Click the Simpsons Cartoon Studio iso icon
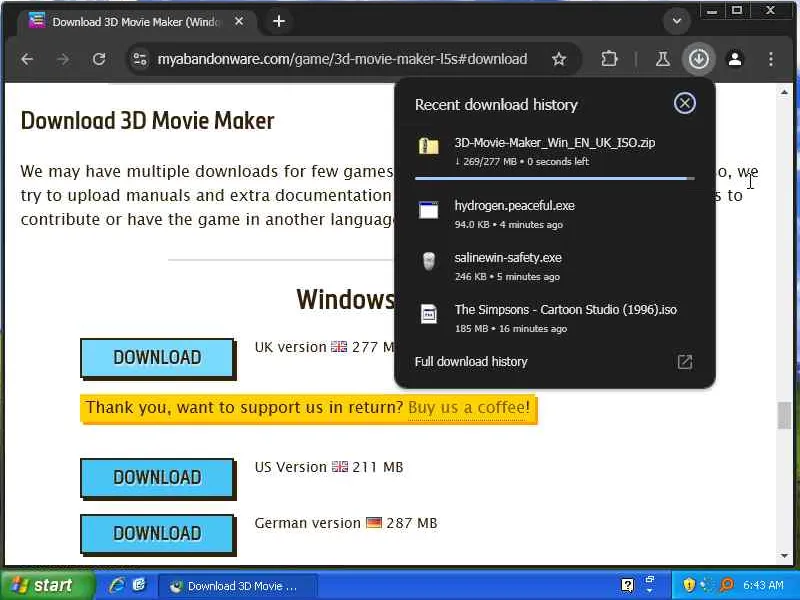Image resolution: width=800 pixels, height=600 pixels. point(429,314)
